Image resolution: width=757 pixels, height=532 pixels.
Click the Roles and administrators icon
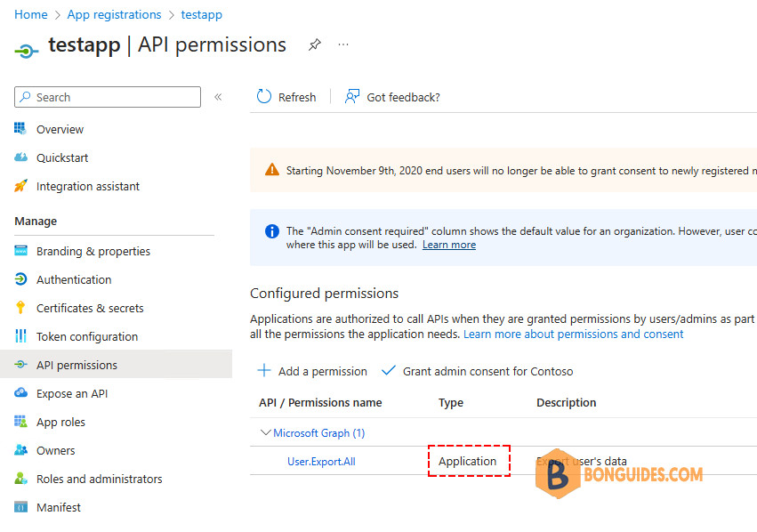coord(20,479)
